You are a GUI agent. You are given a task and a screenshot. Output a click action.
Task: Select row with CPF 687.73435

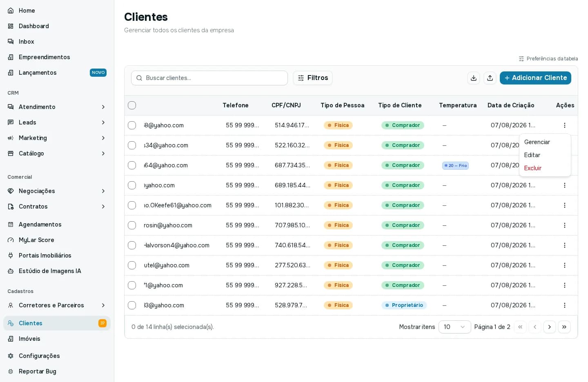(x=132, y=165)
